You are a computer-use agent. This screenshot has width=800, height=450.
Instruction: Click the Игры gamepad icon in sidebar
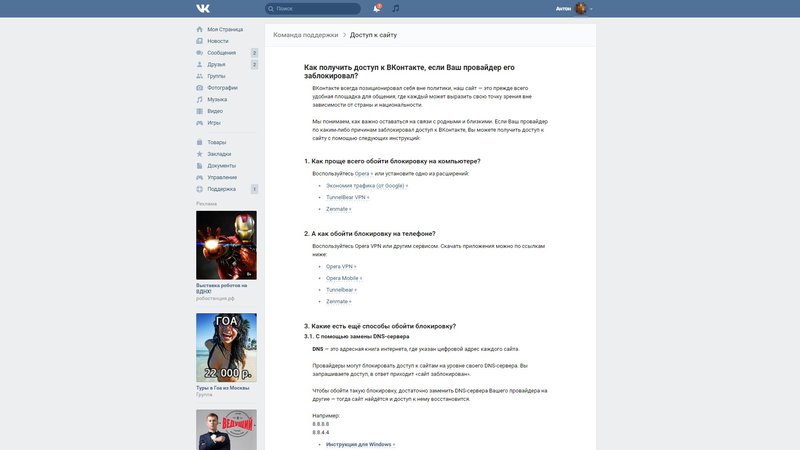(x=200, y=122)
